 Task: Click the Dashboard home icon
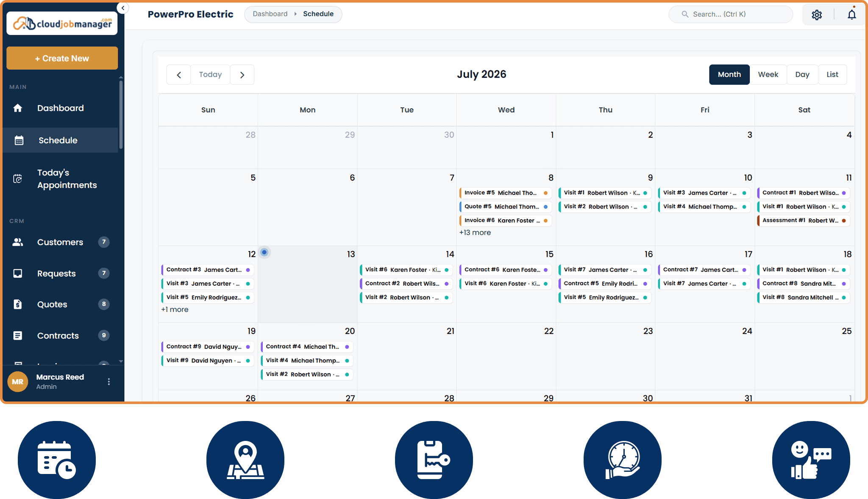tap(18, 108)
